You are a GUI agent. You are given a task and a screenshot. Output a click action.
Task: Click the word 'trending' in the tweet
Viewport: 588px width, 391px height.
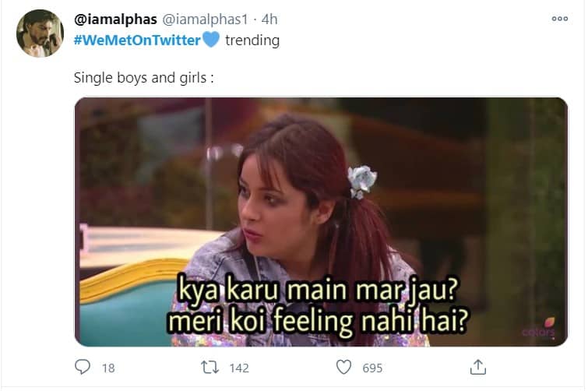click(x=252, y=41)
